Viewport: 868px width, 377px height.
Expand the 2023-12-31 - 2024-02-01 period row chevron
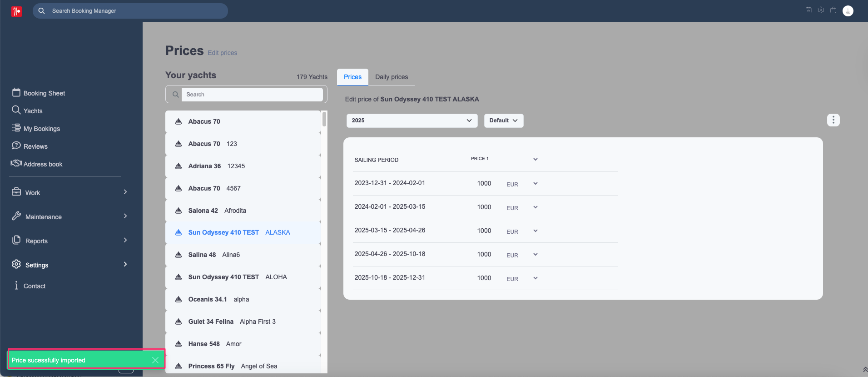point(536,184)
